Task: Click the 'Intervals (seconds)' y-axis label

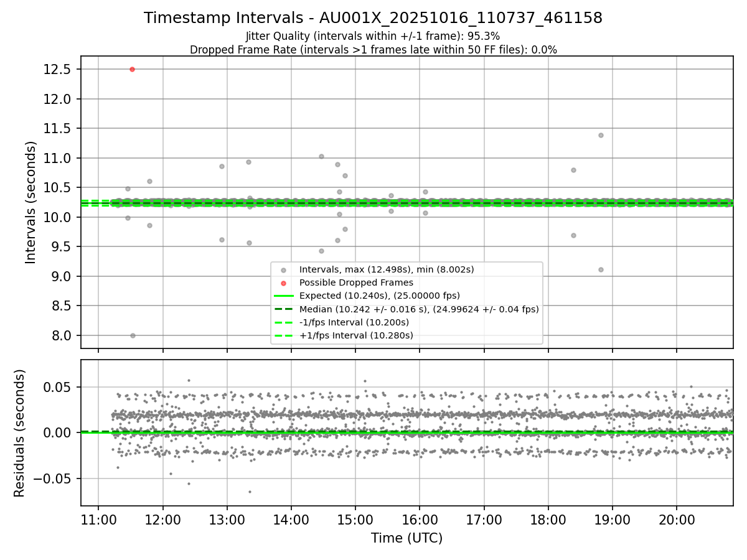Action: pyautogui.click(x=31, y=202)
